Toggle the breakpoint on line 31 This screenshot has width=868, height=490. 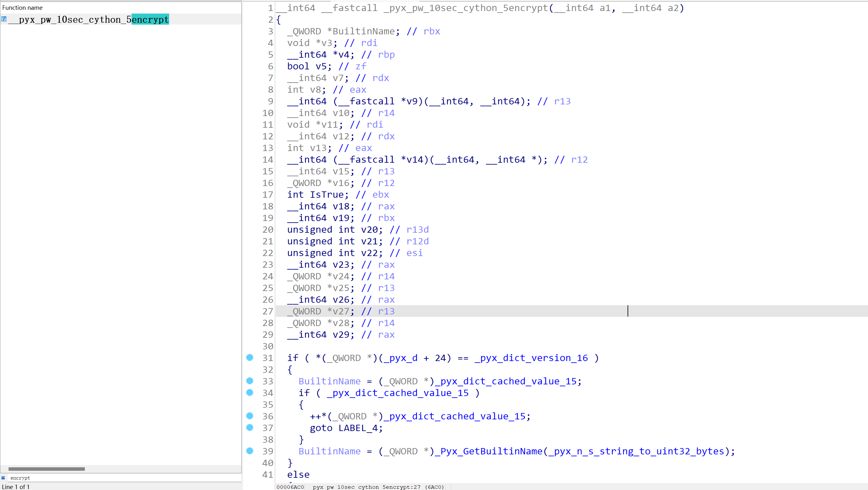pyautogui.click(x=250, y=358)
